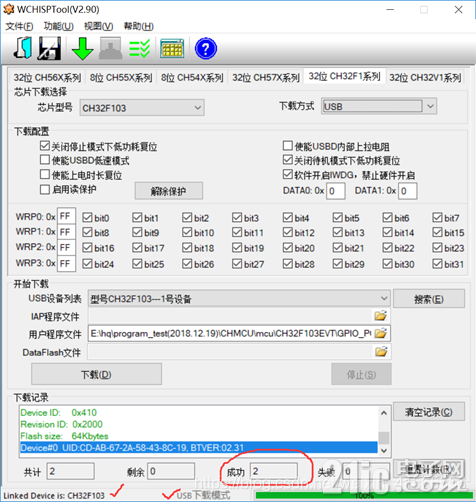Click the green checklist verify icon

tap(140, 49)
